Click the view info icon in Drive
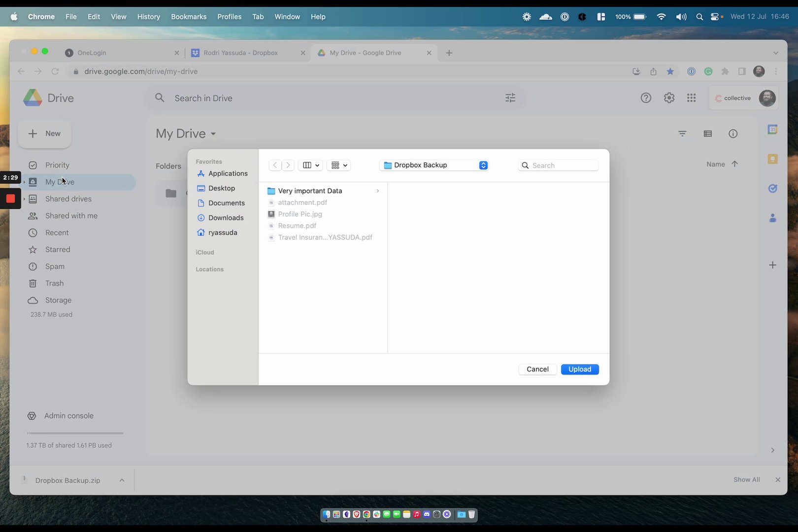This screenshot has width=798, height=532. [733, 133]
